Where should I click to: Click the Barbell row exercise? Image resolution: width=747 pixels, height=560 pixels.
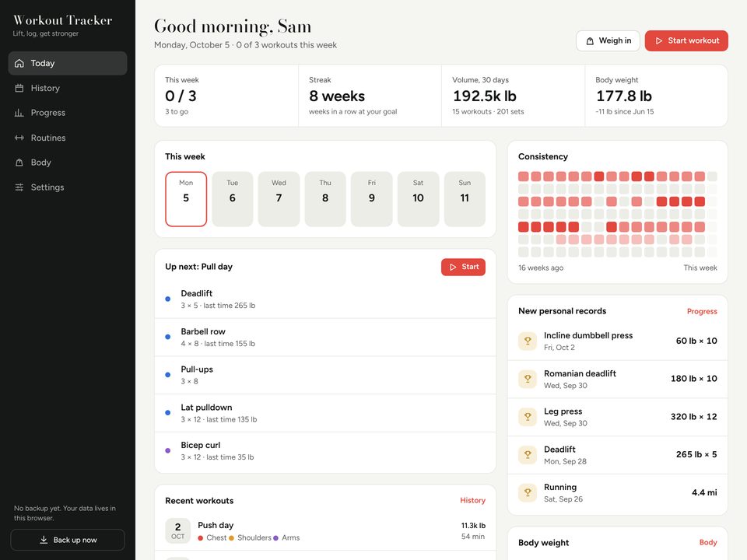point(325,337)
